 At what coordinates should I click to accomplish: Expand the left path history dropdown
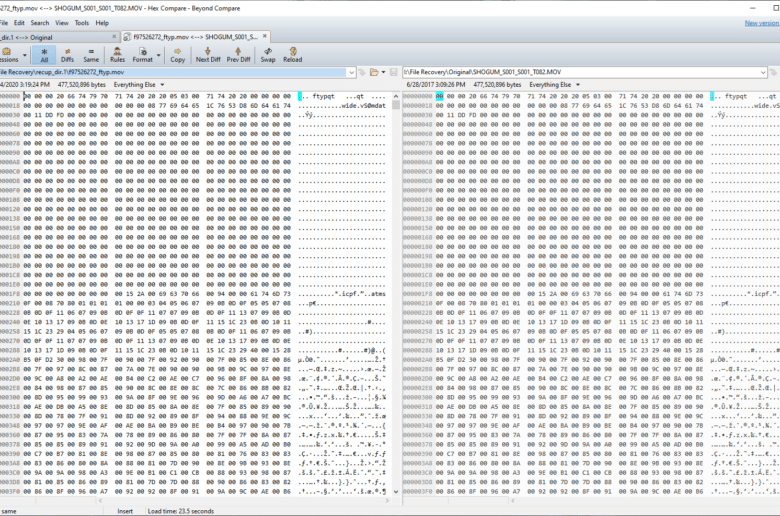pos(351,73)
